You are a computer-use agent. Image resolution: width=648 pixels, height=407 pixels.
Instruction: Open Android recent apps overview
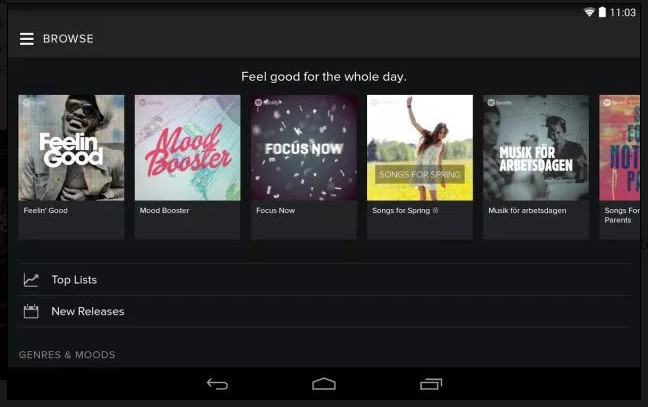click(431, 384)
